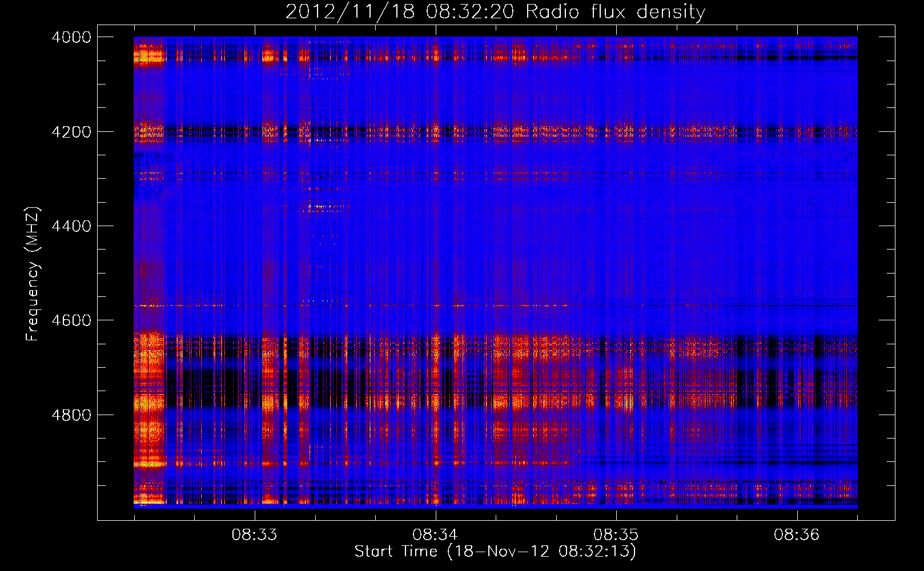Click the 4000 frequency axis label
This screenshot has width=924, height=571.
pos(71,37)
